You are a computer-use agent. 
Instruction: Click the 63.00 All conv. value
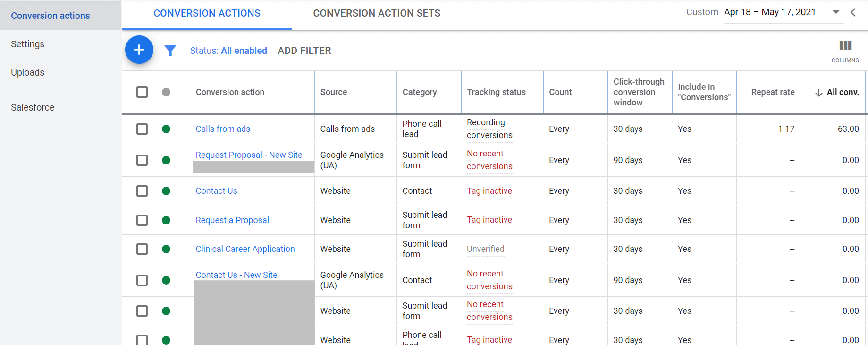point(848,129)
